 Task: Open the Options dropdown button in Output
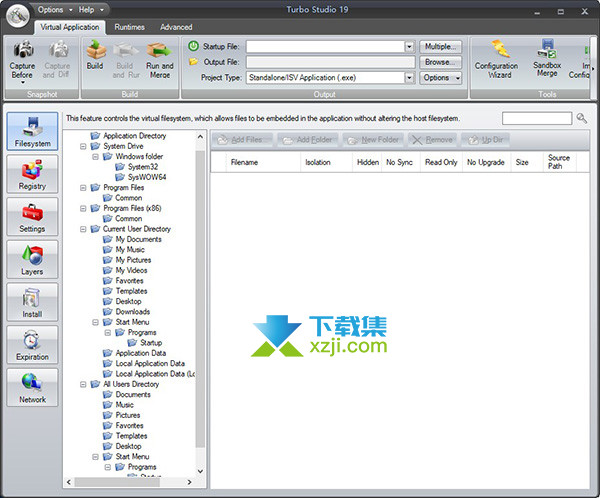tap(440, 78)
